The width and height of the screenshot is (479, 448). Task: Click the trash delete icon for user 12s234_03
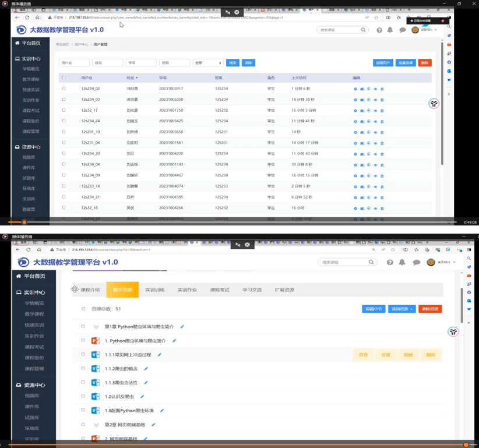tap(382, 100)
